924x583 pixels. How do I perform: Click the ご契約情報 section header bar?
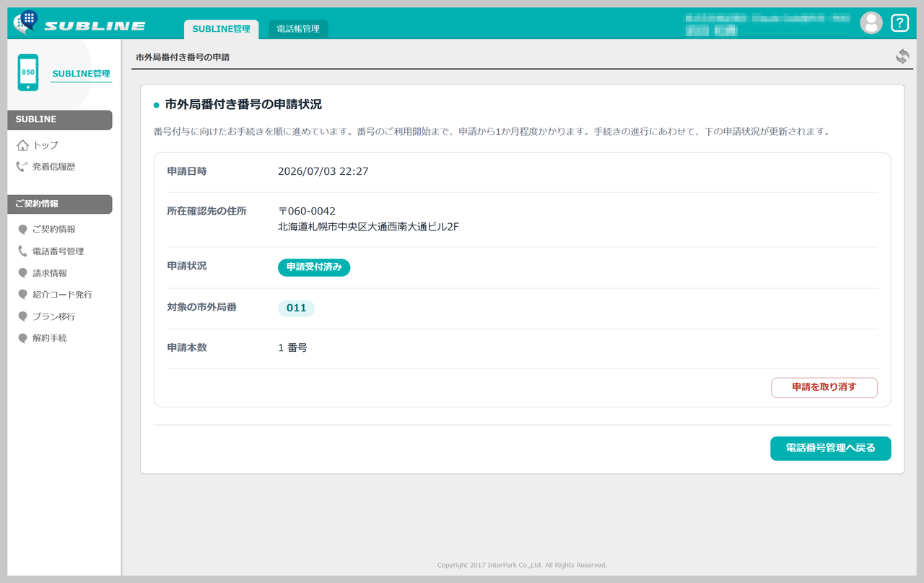pos(60,204)
